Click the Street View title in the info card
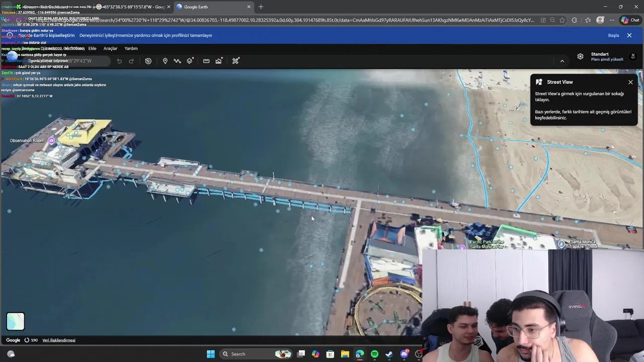Screen dimensions: 644x362 [x=560, y=82]
